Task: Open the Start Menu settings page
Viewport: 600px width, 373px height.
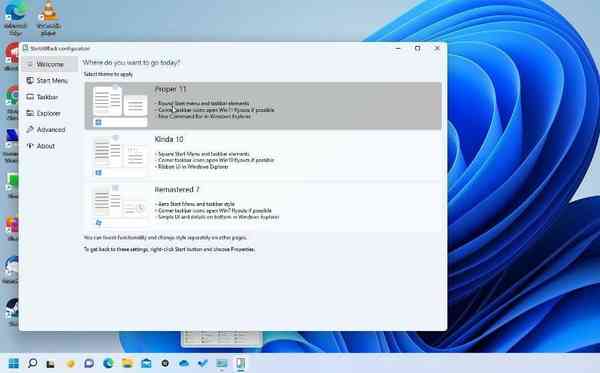Action: point(50,81)
